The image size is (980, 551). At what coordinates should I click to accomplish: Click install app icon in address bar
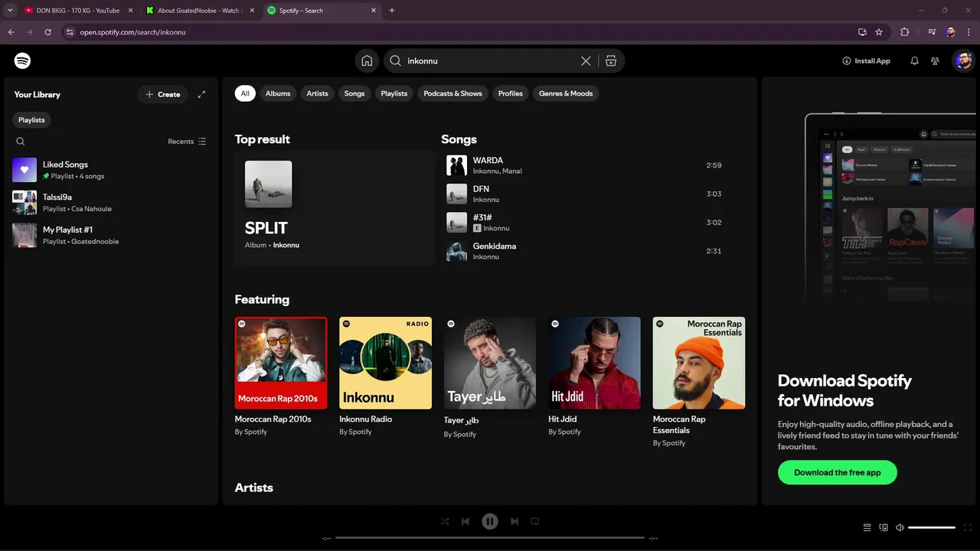(x=862, y=32)
